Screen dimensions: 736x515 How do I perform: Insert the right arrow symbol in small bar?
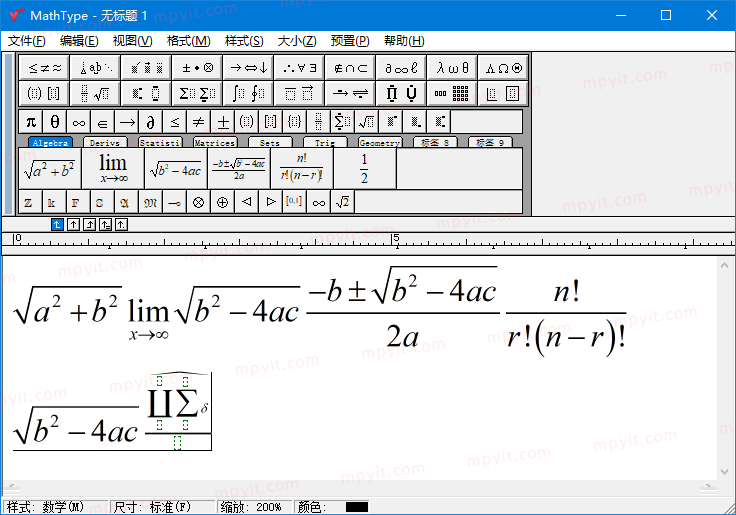[127, 122]
